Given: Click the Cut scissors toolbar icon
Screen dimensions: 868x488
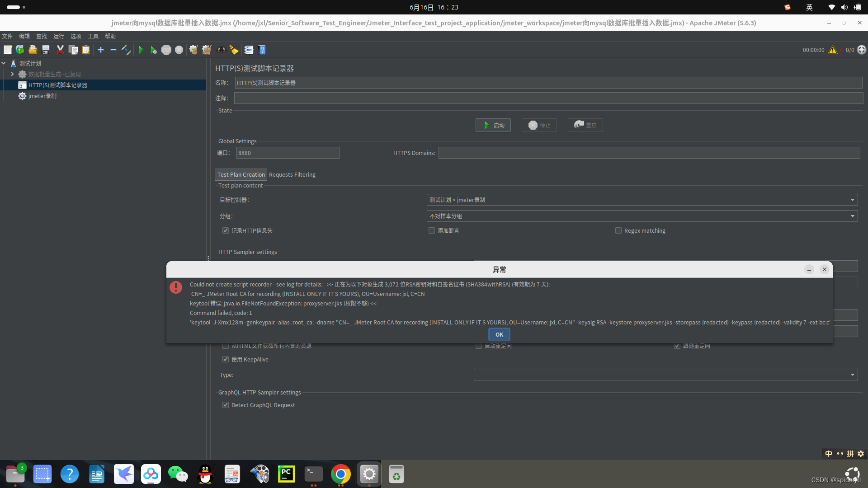Looking at the screenshot, I should pos(60,50).
